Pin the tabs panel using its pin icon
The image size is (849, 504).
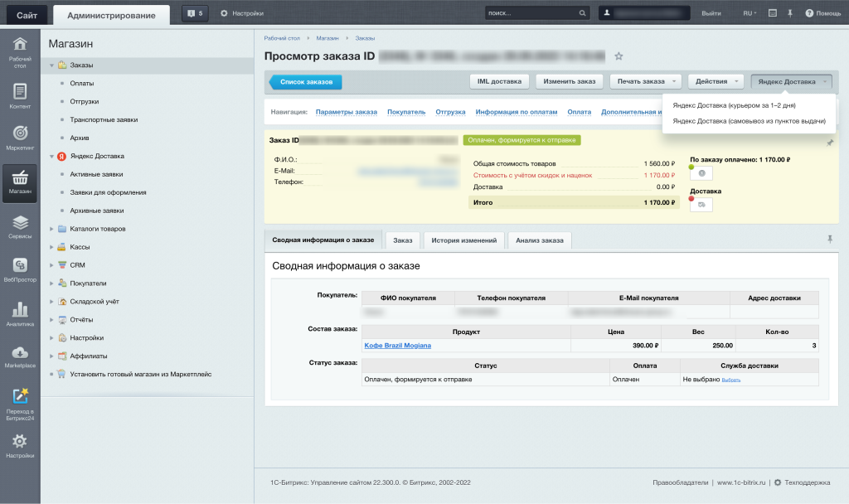829,239
